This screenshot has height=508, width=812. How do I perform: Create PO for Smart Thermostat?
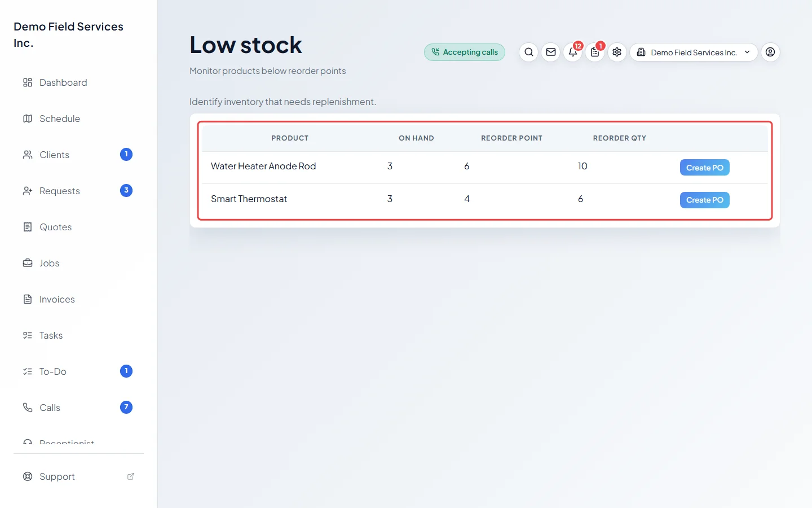pyautogui.click(x=704, y=200)
